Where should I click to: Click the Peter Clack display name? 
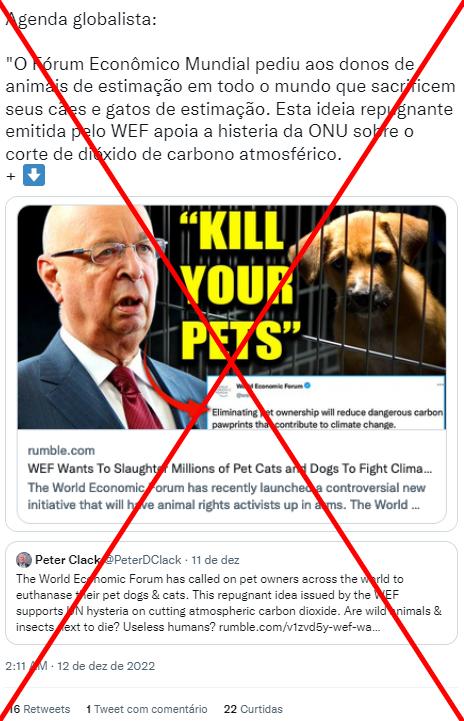pyautogui.click(x=68, y=560)
